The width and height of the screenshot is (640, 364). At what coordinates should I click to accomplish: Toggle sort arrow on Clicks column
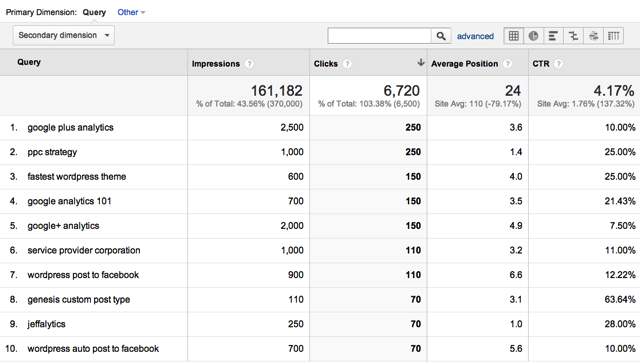point(420,62)
